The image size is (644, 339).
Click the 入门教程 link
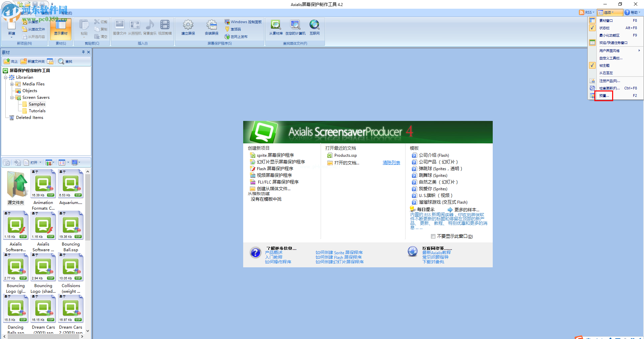coord(273,257)
